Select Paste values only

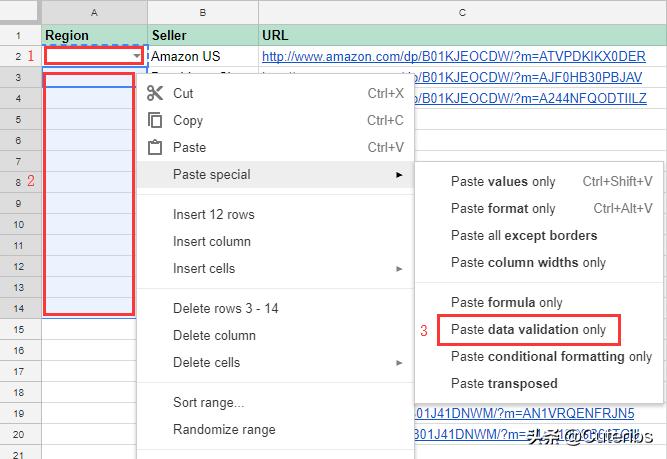coord(539,182)
